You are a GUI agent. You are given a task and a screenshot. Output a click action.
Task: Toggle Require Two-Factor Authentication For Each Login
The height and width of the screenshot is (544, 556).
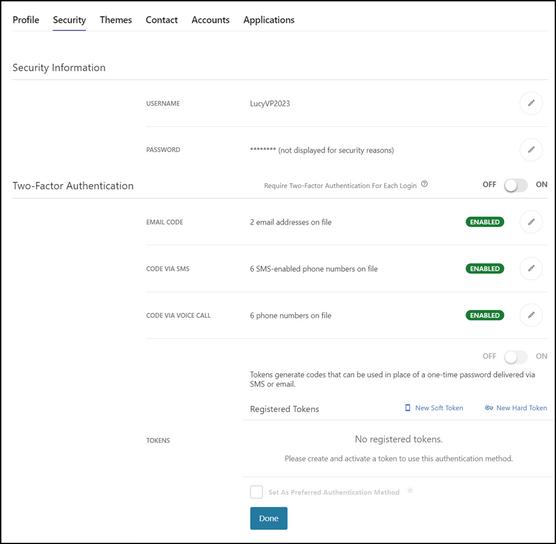pos(516,185)
